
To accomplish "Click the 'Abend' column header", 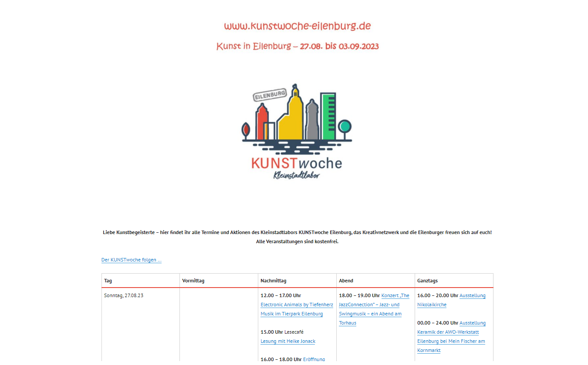I will click(x=376, y=281).
